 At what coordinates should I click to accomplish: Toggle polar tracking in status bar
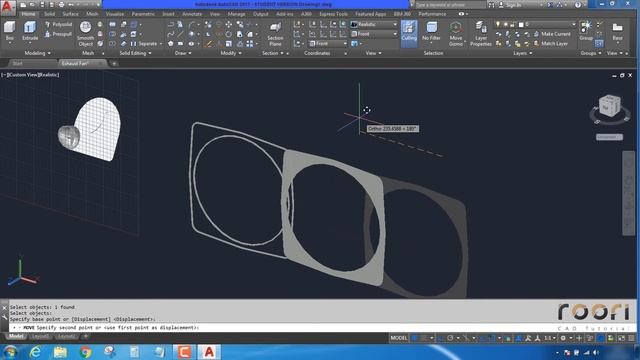(x=450, y=338)
